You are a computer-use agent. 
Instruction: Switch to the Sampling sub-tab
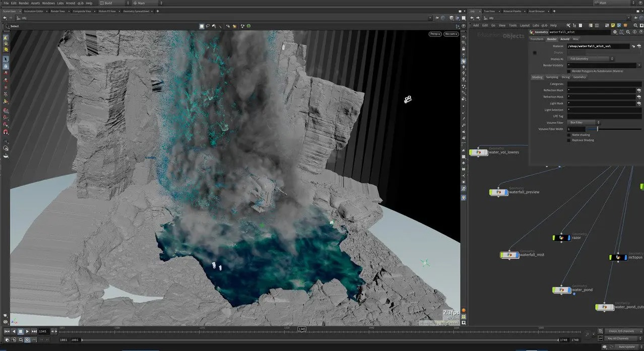tap(552, 77)
